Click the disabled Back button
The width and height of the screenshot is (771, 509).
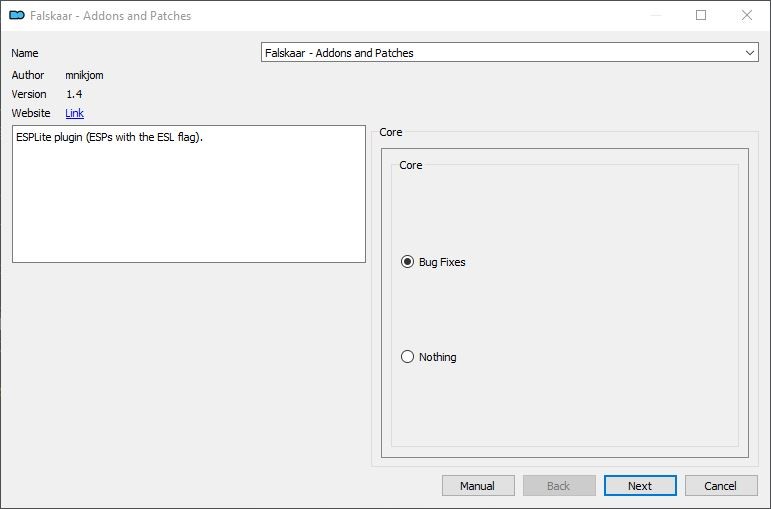pos(559,486)
